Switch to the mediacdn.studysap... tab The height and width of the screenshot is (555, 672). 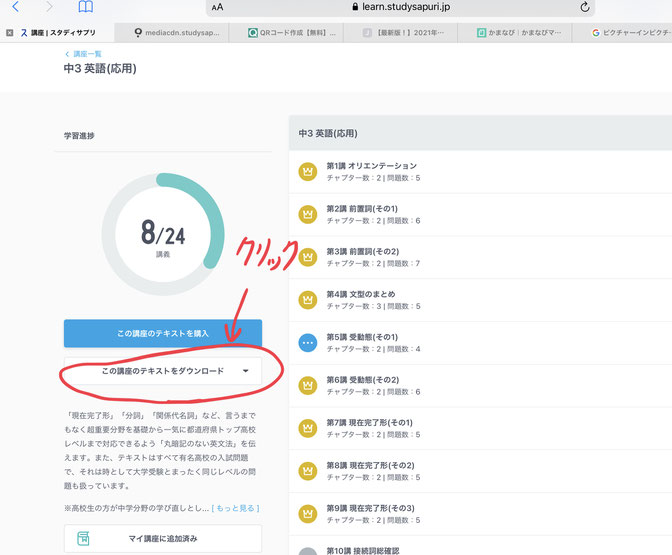coord(177,33)
